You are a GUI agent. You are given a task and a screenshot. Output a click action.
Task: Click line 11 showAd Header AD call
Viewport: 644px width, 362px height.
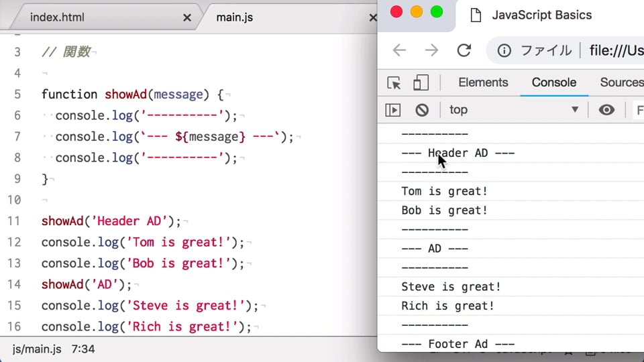[x=111, y=221]
